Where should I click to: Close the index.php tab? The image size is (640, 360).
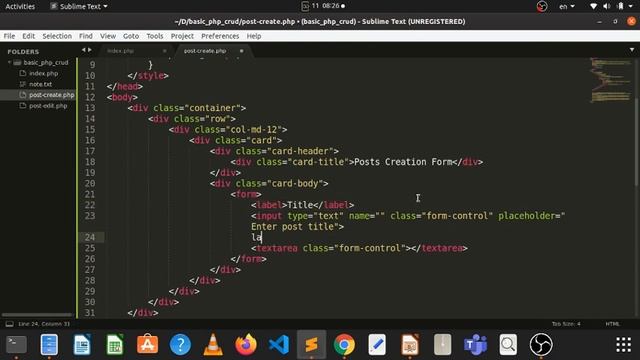point(164,51)
